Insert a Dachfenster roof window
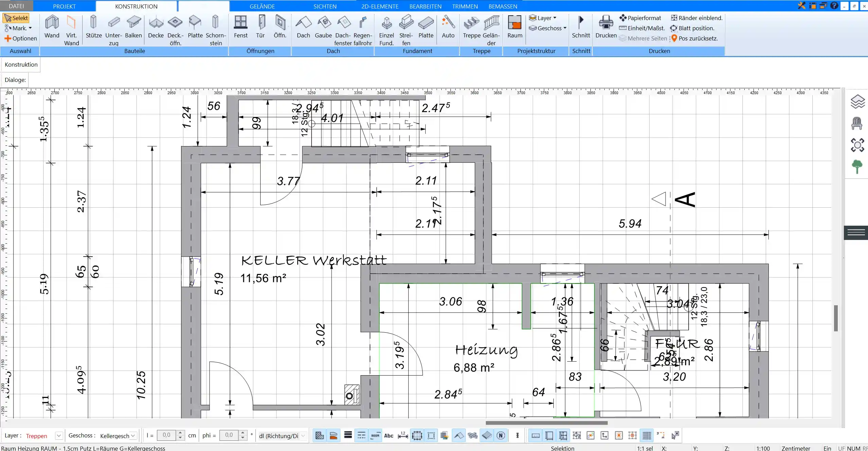The height and width of the screenshot is (451, 868). [x=343, y=30]
